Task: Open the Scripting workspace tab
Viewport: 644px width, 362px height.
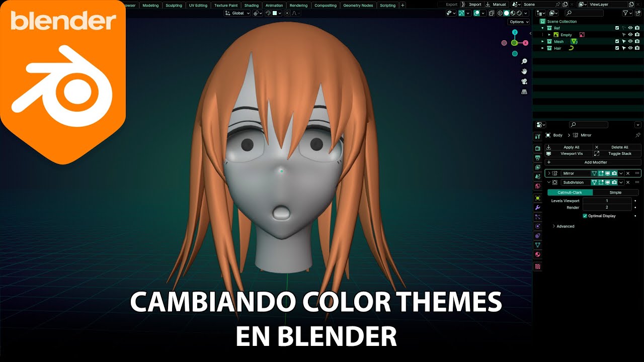Action: click(x=387, y=5)
